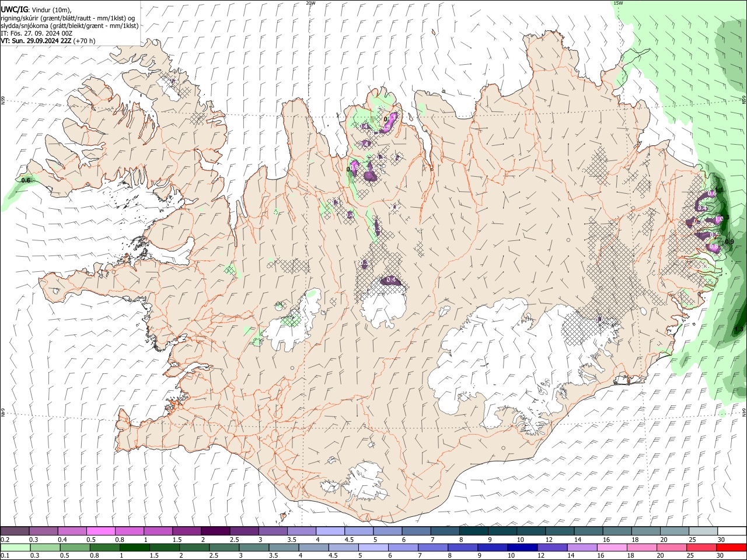Select the 0.5 green swatch in lower legend row

[75, 547]
